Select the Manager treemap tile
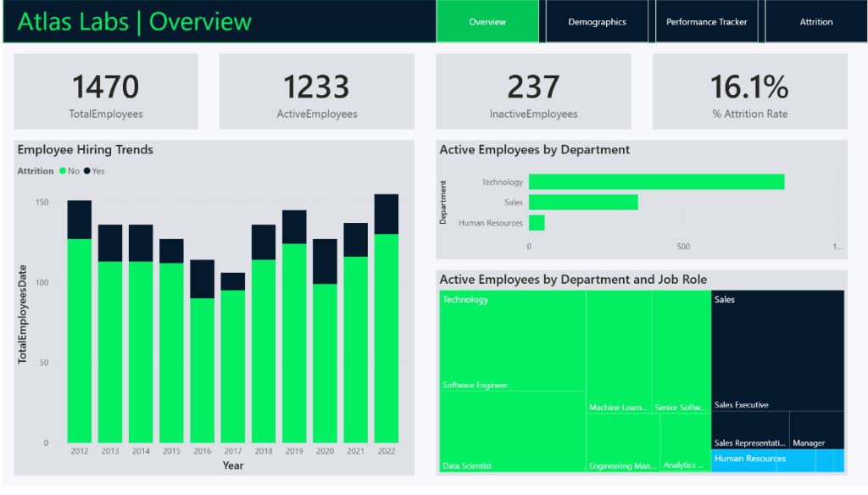Image resolution: width=868 pixels, height=495 pixels. 816,430
